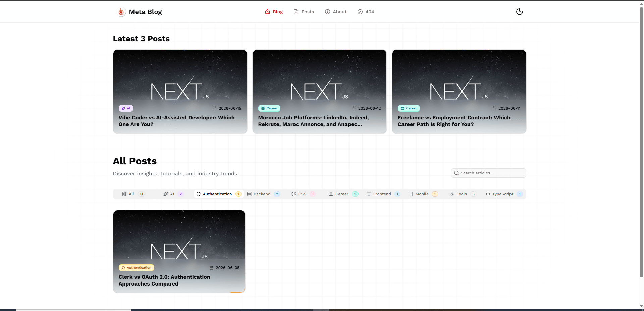Click the shield icon in the Authentication tab
Viewport: 644px width, 311px height.
tap(199, 194)
